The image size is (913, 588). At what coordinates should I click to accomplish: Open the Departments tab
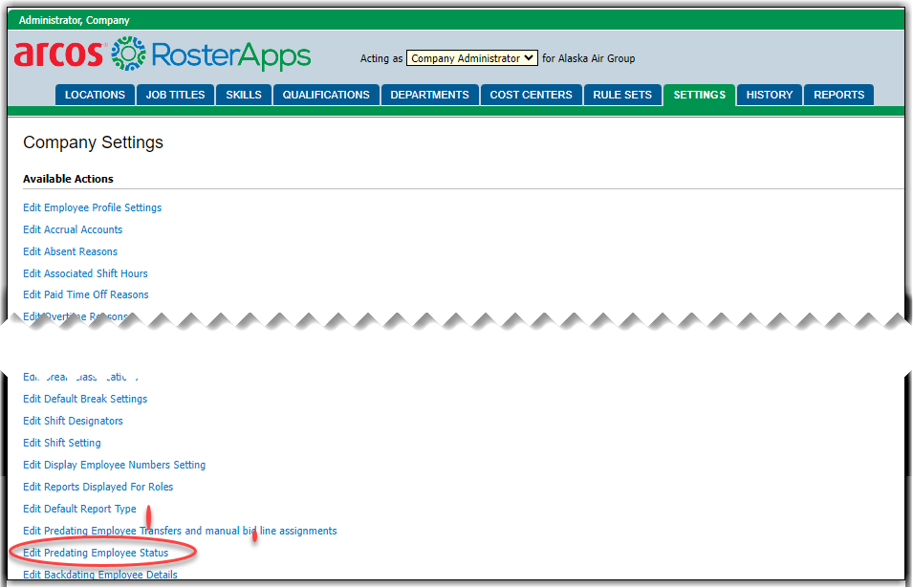point(429,95)
